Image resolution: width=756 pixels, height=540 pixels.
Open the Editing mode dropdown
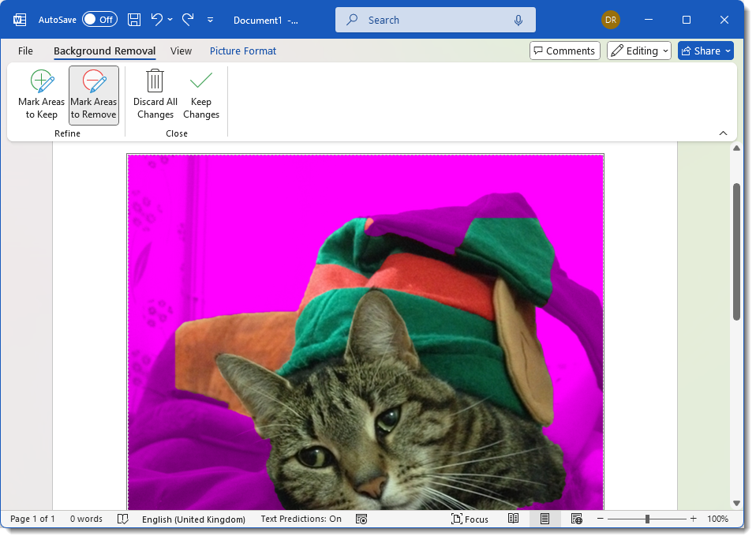coord(639,51)
